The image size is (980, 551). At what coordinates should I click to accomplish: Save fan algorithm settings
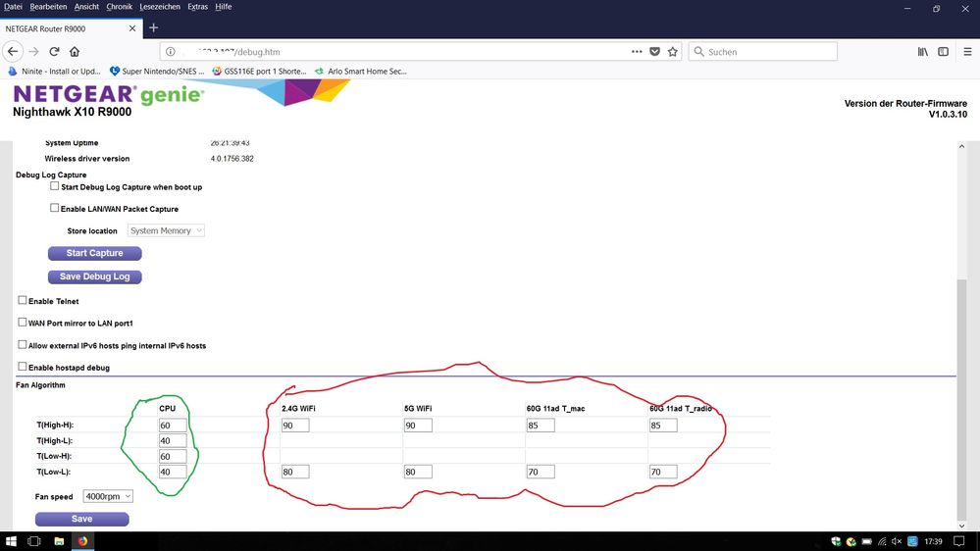pos(81,520)
